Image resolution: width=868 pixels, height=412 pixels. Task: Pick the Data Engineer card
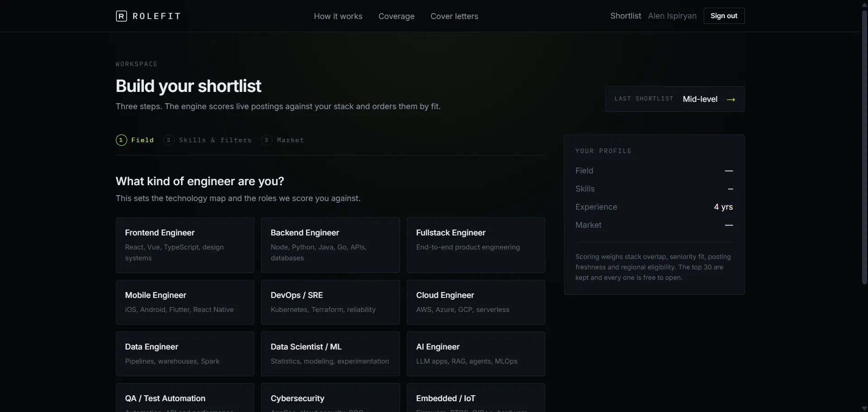(185, 354)
